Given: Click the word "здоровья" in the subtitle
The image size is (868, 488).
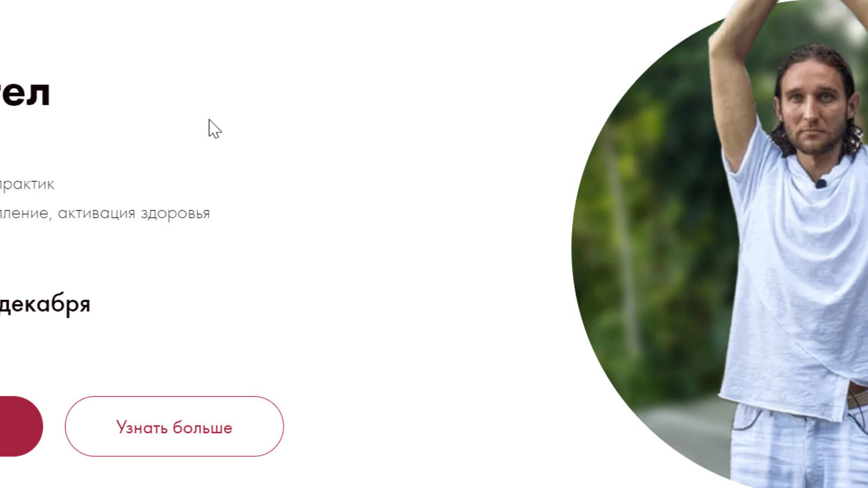Looking at the screenshot, I should tap(175, 214).
